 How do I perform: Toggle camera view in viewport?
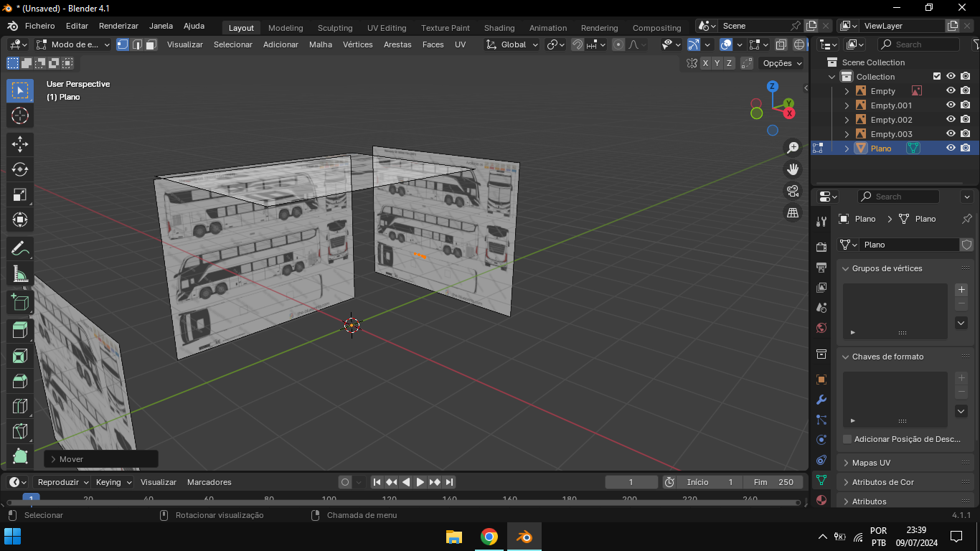click(x=793, y=191)
